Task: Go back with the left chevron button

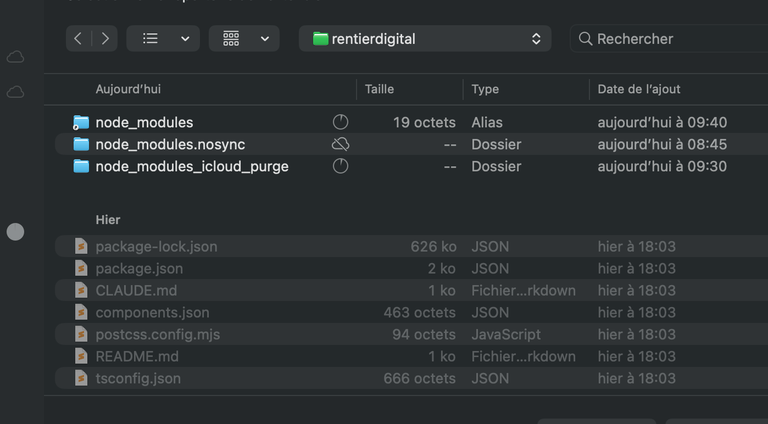Action: (78, 39)
